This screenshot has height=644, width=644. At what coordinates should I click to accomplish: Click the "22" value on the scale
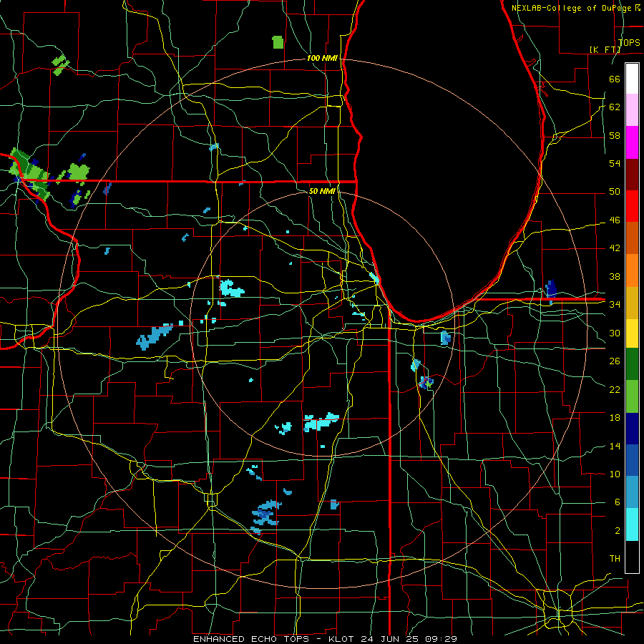[615, 389]
